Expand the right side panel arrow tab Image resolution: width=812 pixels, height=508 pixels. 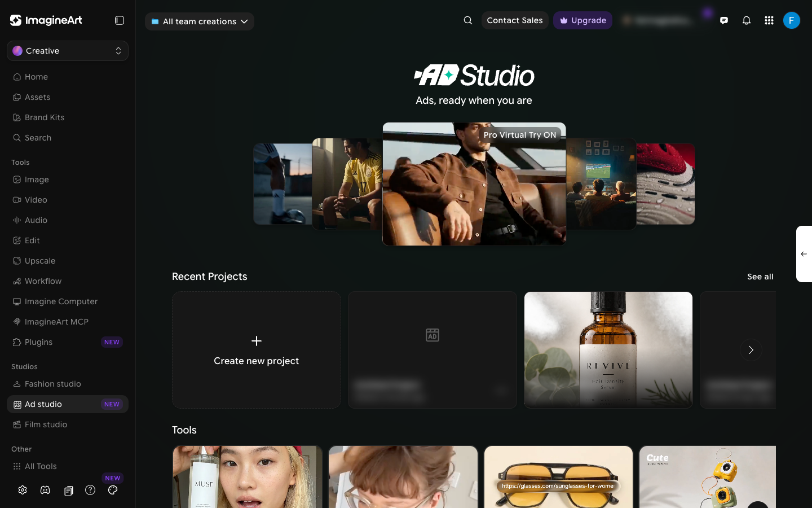[804, 254]
